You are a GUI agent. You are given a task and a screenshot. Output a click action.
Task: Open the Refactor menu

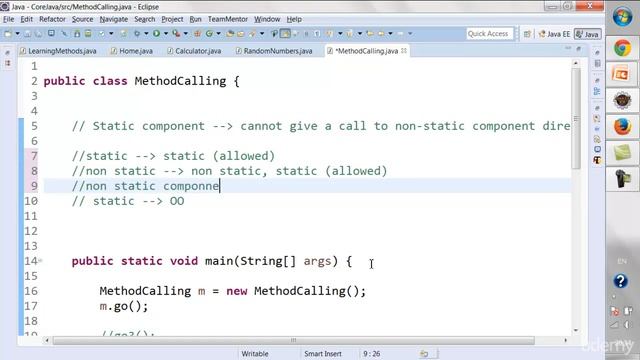52,19
